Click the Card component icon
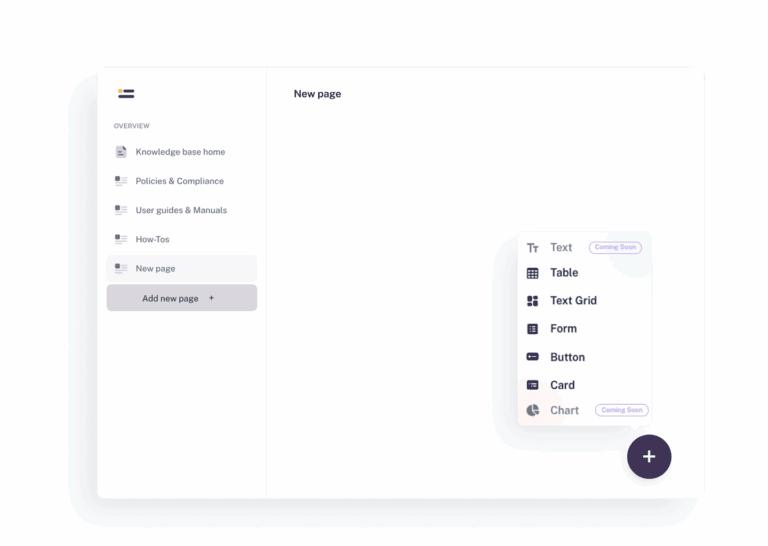 (532, 385)
